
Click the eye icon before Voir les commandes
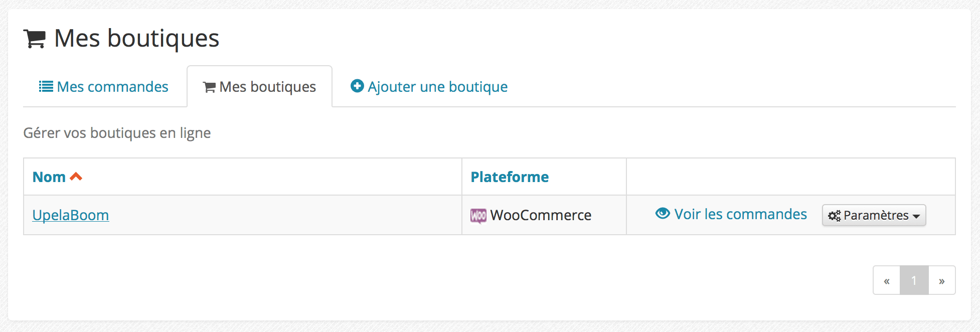click(x=663, y=214)
